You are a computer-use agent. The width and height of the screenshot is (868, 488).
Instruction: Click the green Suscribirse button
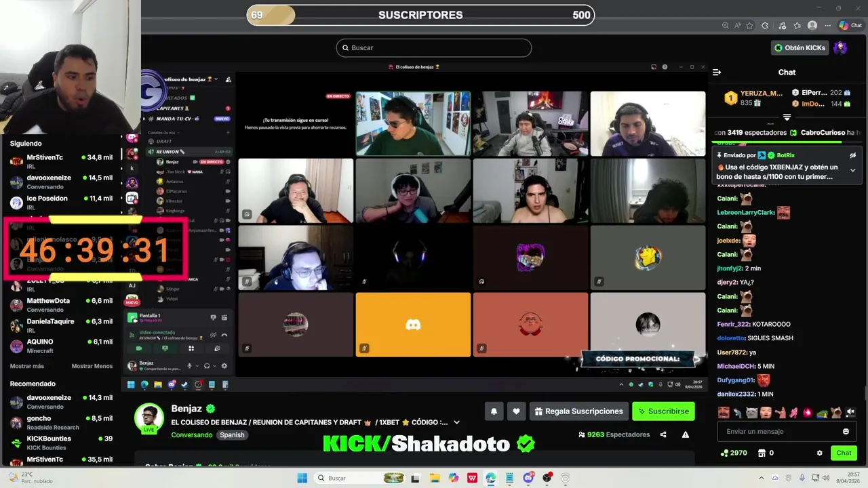point(663,411)
